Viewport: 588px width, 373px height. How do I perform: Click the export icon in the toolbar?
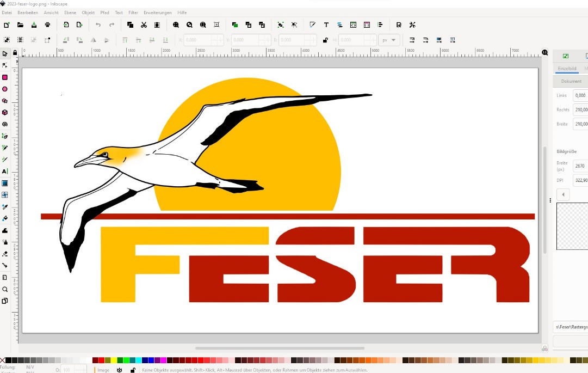click(79, 25)
